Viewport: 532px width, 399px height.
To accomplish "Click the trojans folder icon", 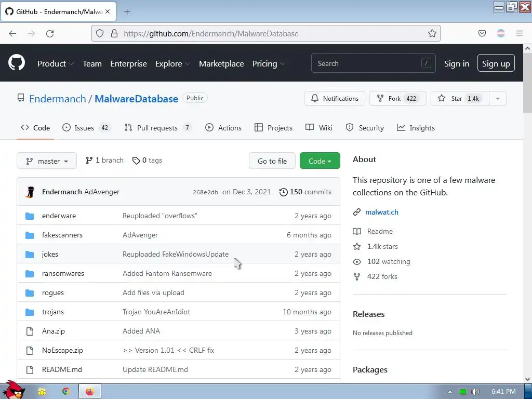I will coord(30,312).
